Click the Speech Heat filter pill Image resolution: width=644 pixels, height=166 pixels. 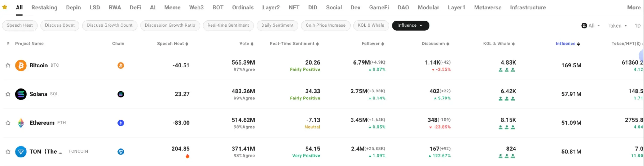pyautogui.click(x=20, y=25)
